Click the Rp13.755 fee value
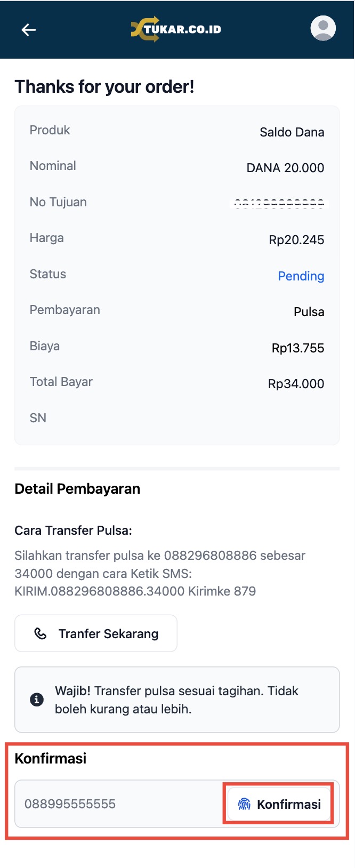 coord(298,348)
